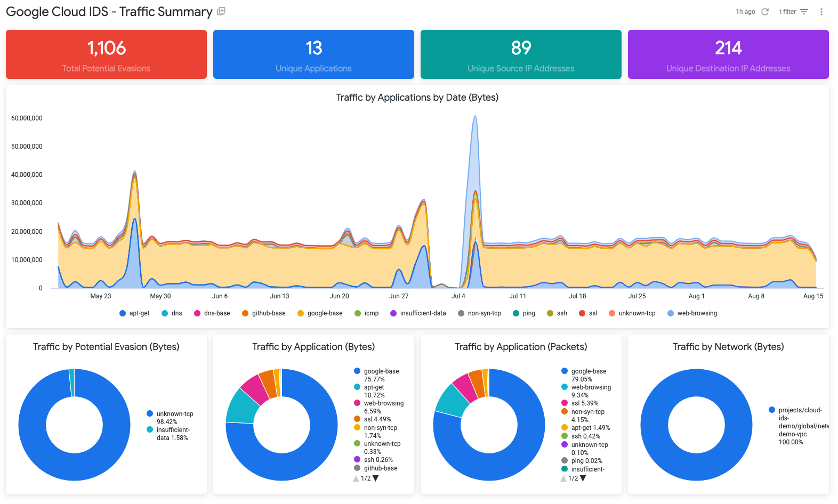The width and height of the screenshot is (838, 504).
Task: Click google-base 75.77% legend entry
Action: (x=376, y=375)
